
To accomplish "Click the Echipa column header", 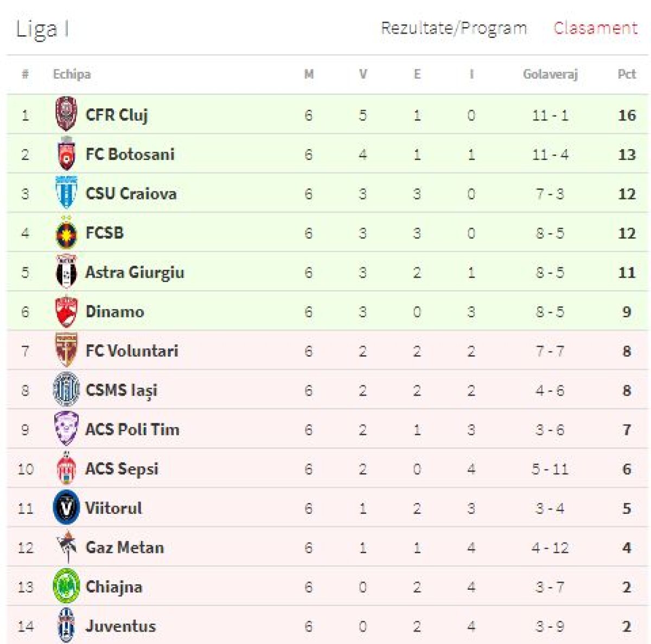I will (x=72, y=74).
